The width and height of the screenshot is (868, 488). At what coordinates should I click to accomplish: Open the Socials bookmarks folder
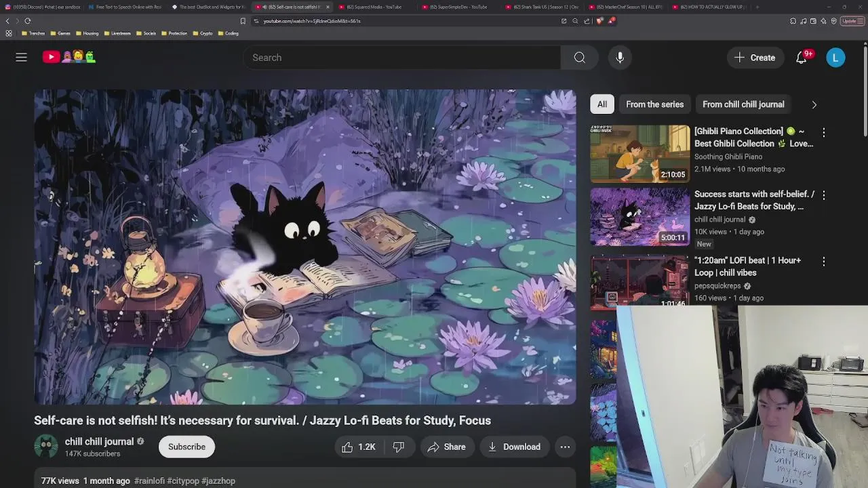146,33
